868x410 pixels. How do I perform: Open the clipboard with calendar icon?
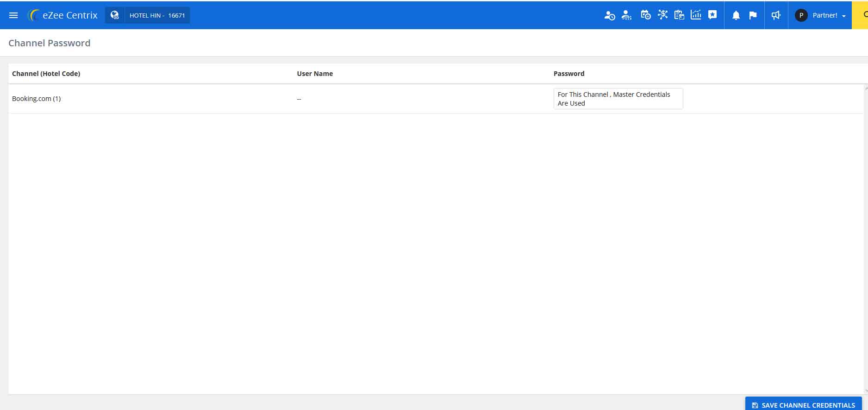679,15
